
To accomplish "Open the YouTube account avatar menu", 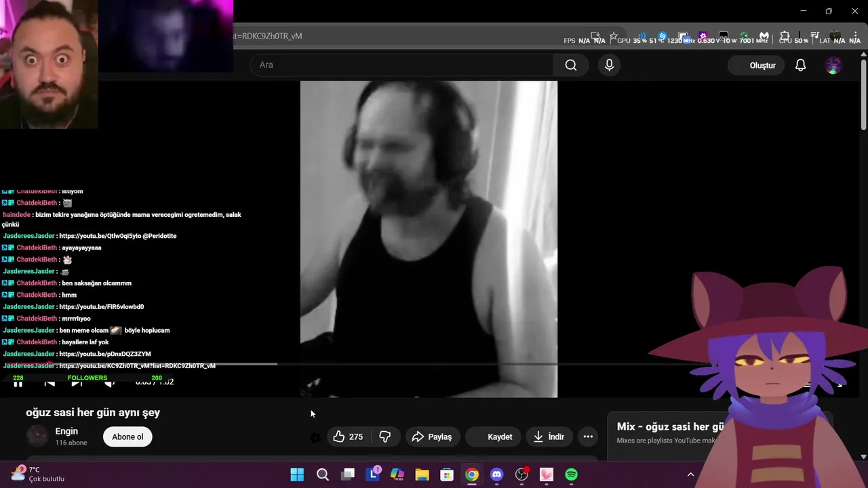I will point(833,65).
